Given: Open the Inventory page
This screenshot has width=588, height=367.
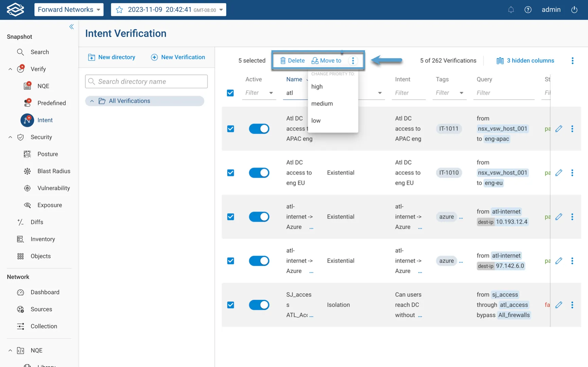Looking at the screenshot, I should click(x=43, y=239).
